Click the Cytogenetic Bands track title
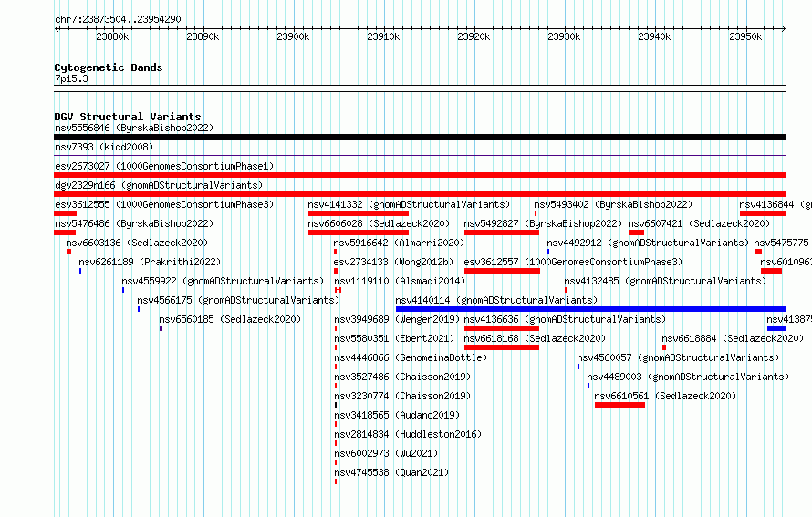Image resolution: width=812 pixels, height=517 pixels. [x=109, y=67]
